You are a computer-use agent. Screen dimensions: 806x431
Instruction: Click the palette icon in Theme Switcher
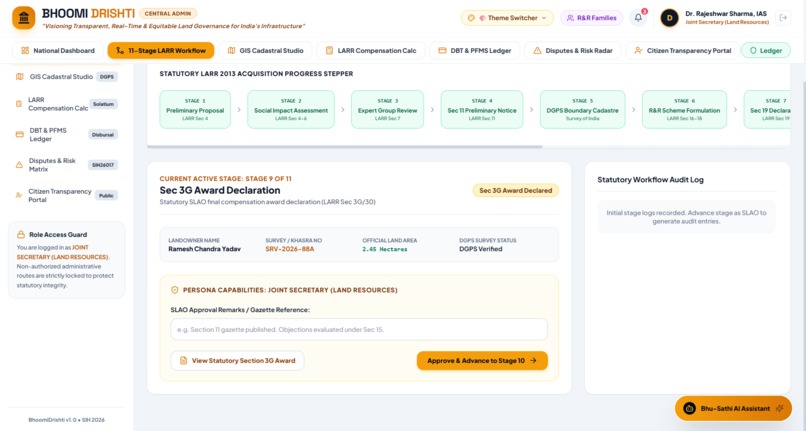tap(471, 18)
